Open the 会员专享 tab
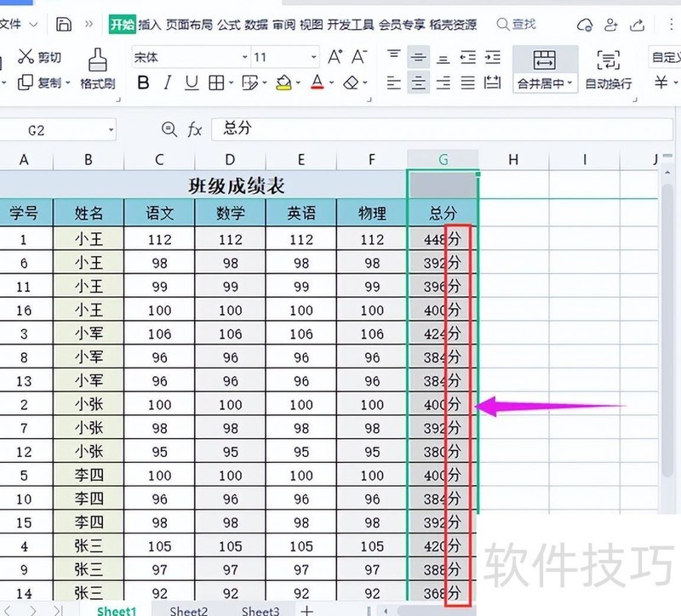The image size is (681, 616). pos(402,25)
